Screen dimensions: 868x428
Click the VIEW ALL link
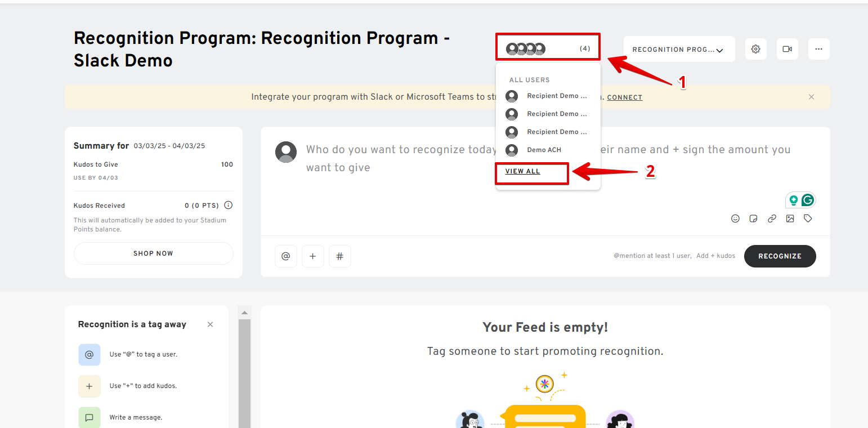tap(522, 171)
